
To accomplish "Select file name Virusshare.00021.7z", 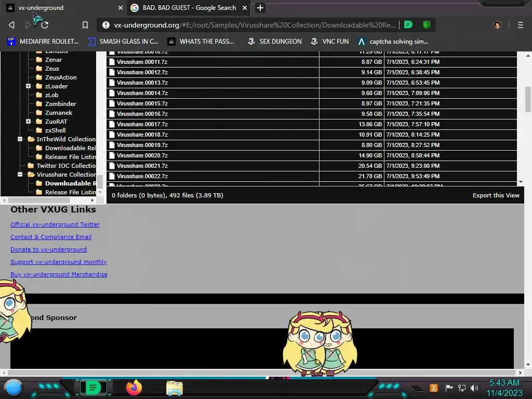I will (142, 166).
